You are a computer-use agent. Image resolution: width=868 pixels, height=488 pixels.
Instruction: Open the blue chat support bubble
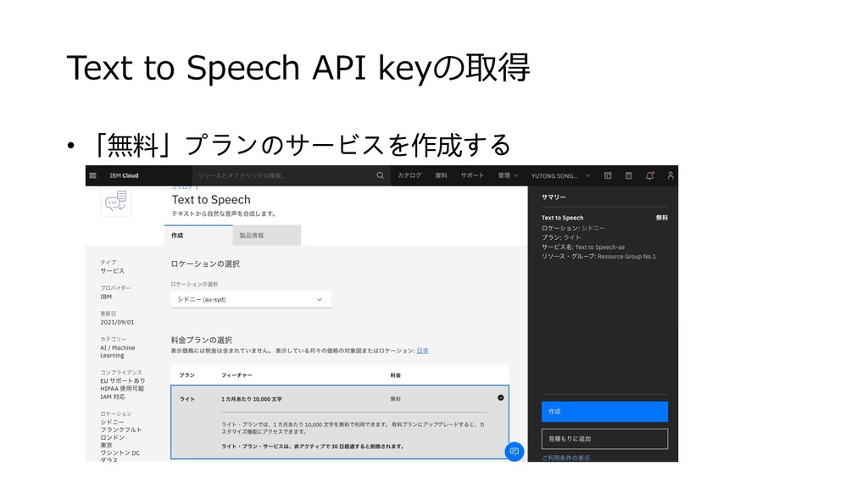pos(515,452)
